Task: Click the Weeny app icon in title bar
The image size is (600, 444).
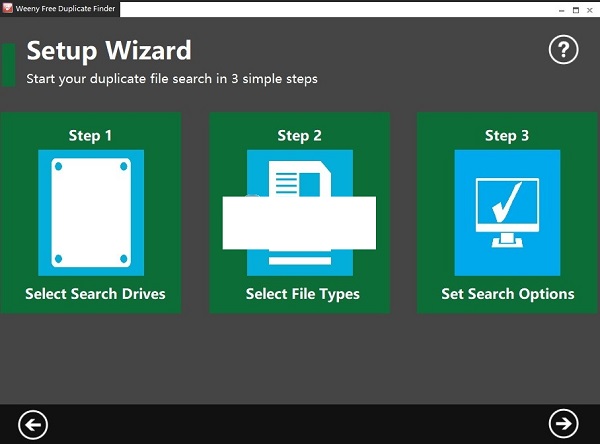Action: tap(7, 8)
